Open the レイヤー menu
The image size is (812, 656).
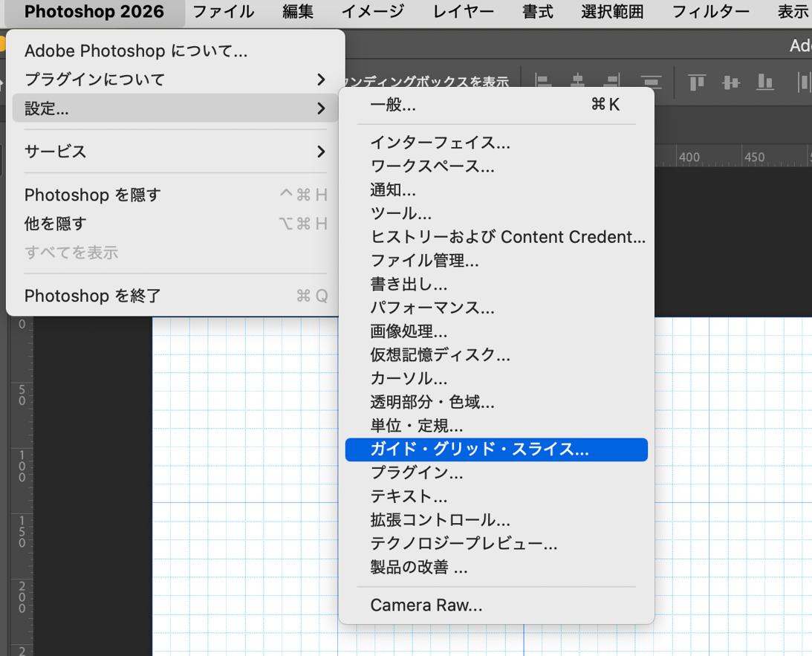pos(464,11)
